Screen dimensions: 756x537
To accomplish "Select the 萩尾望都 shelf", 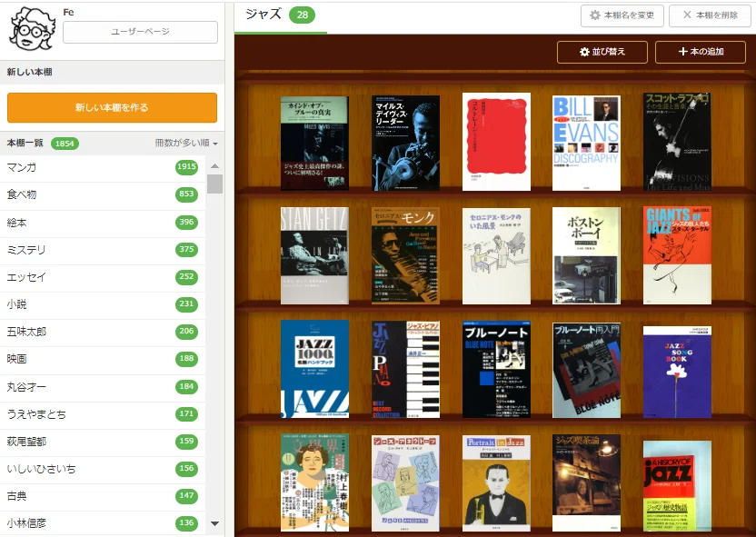I will pyautogui.click(x=103, y=442).
